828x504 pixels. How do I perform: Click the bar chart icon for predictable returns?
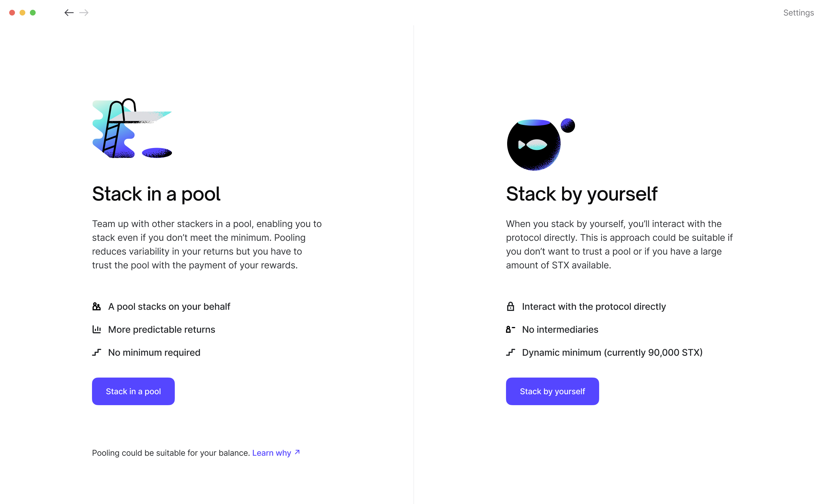coord(96,329)
